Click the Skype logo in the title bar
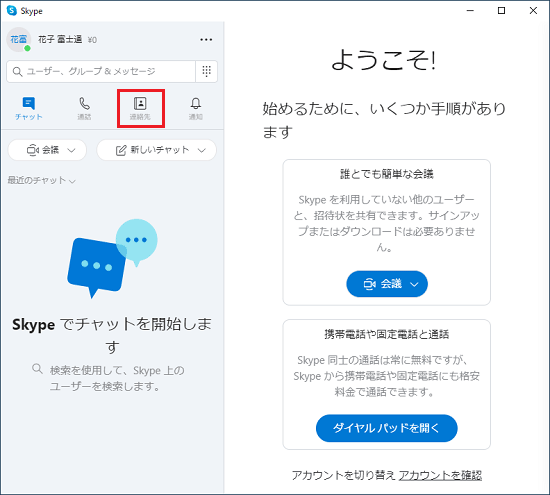This screenshot has width=550, height=495. 12,11
